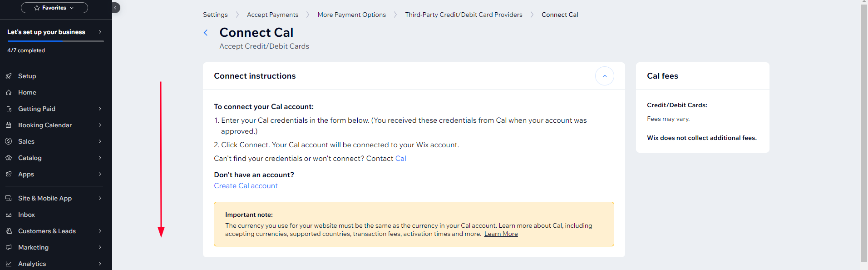Click the Home house icon
The width and height of the screenshot is (868, 270).
coord(9,92)
